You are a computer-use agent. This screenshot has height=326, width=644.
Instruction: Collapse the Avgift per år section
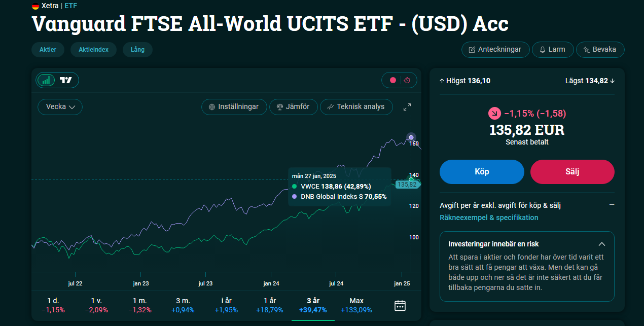(x=612, y=205)
